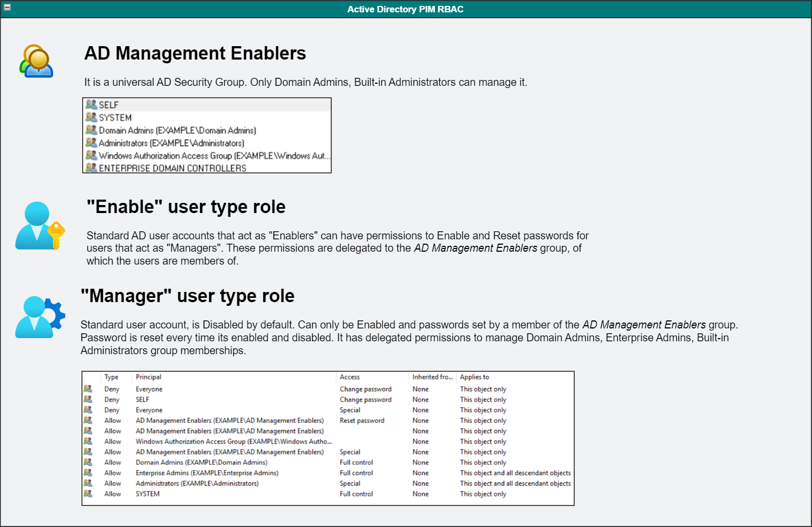
Task: Click the icon beside ENTERPRISE DOMAIN CONTROLLERS
Action: tap(91, 168)
